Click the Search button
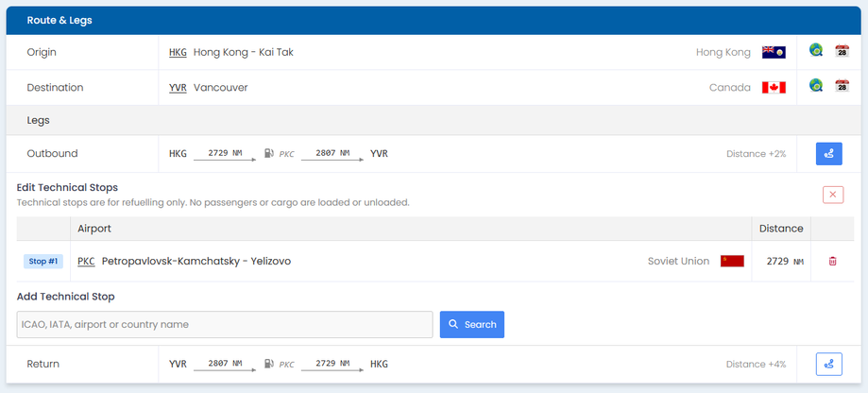868x393 pixels. [x=472, y=324]
